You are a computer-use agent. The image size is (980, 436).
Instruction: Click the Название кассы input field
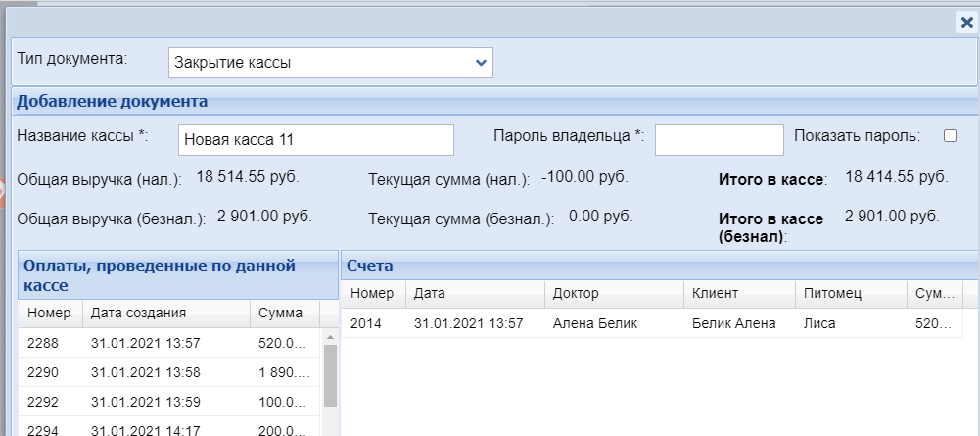tap(316, 140)
